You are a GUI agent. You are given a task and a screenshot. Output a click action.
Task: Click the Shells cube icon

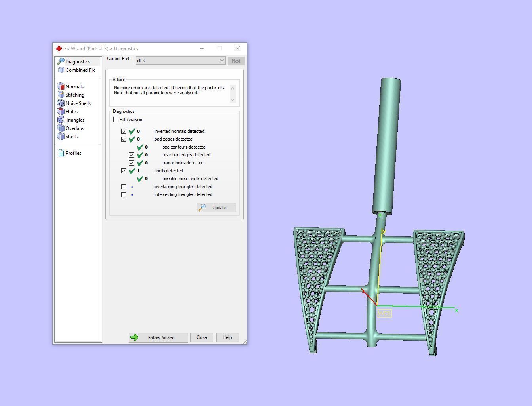tap(61, 136)
